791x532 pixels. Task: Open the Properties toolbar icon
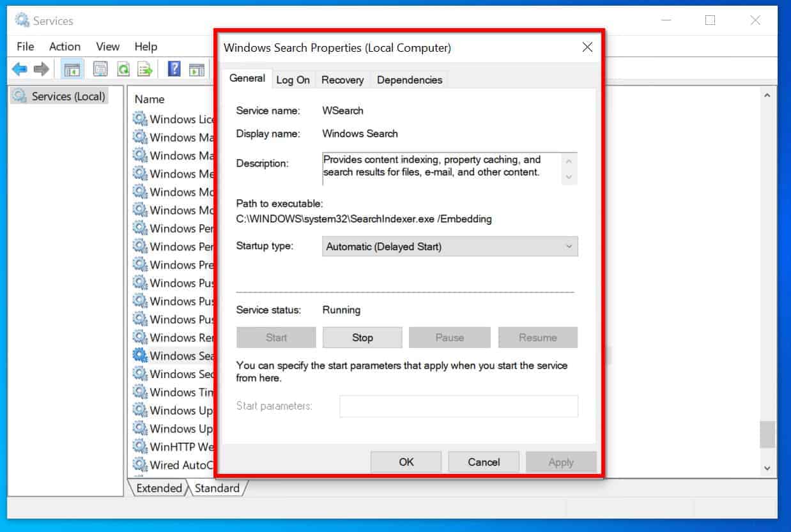pos(100,69)
